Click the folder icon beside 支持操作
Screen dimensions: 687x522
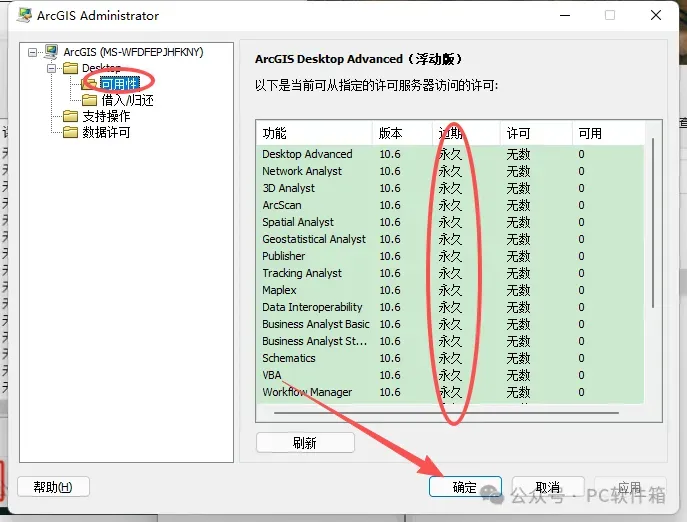[x=70, y=116]
